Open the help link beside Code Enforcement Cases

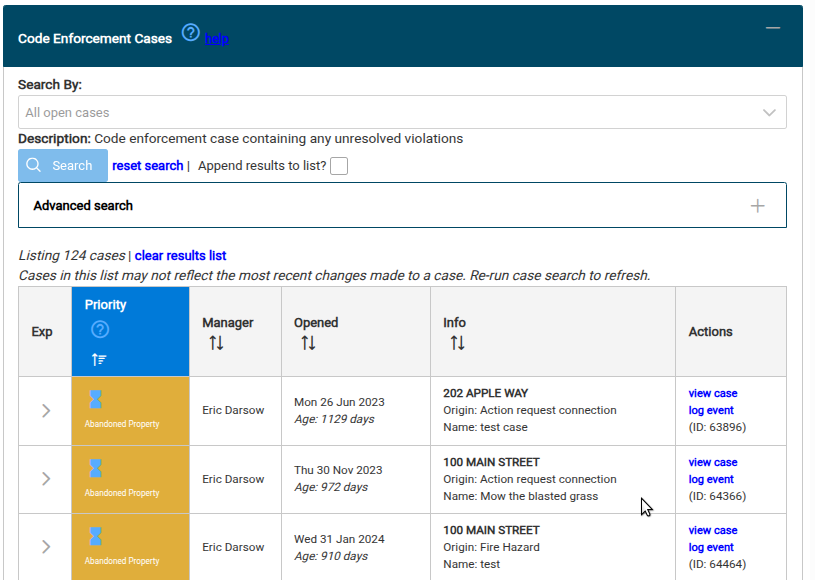[217, 38]
